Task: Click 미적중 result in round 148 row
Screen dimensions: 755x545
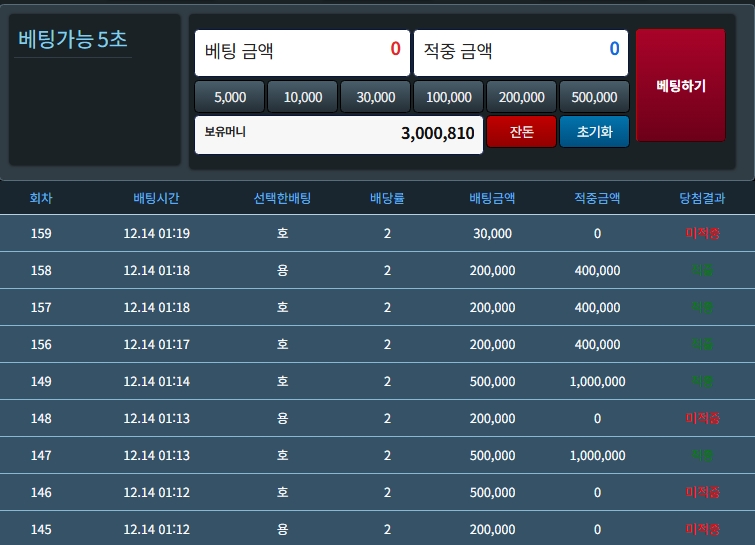Action: click(x=703, y=418)
